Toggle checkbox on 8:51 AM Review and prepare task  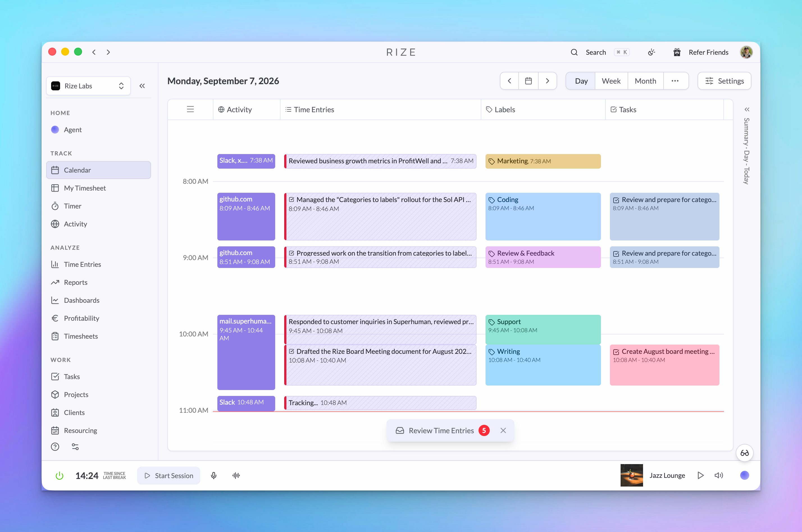point(616,254)
